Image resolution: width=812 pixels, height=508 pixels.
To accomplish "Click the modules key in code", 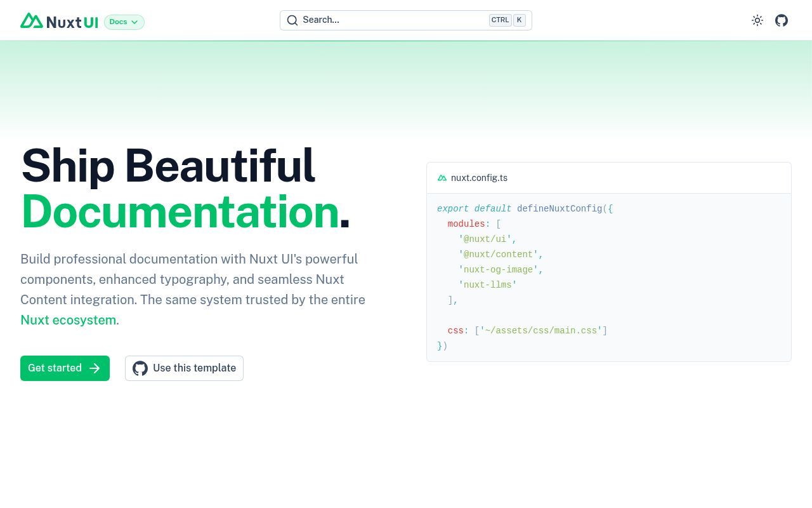I will tap(466, 224).
